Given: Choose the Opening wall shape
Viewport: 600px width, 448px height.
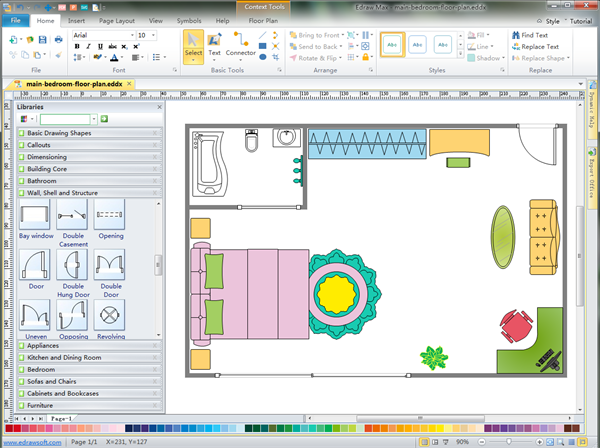Looking at the screenshot, I should (x=110, y=214).
